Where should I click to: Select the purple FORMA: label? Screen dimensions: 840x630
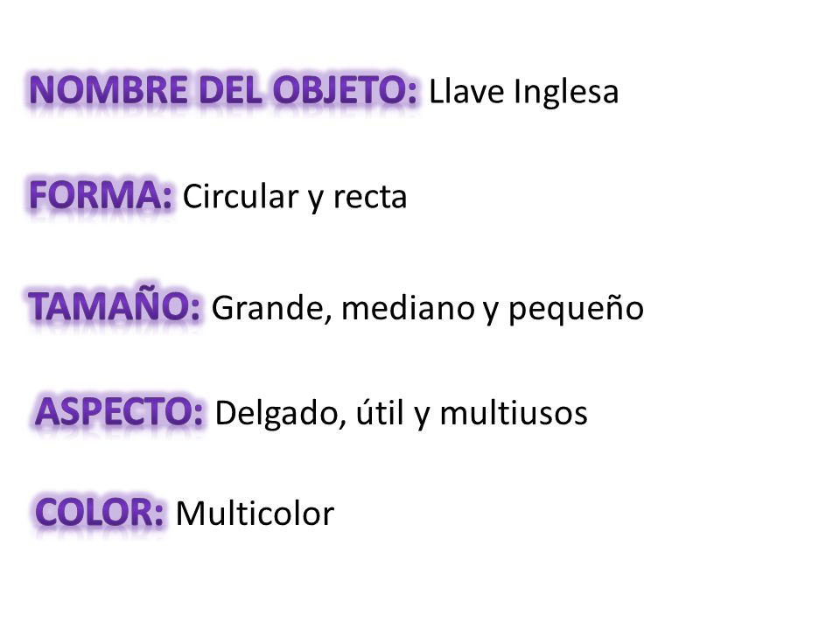101,195
